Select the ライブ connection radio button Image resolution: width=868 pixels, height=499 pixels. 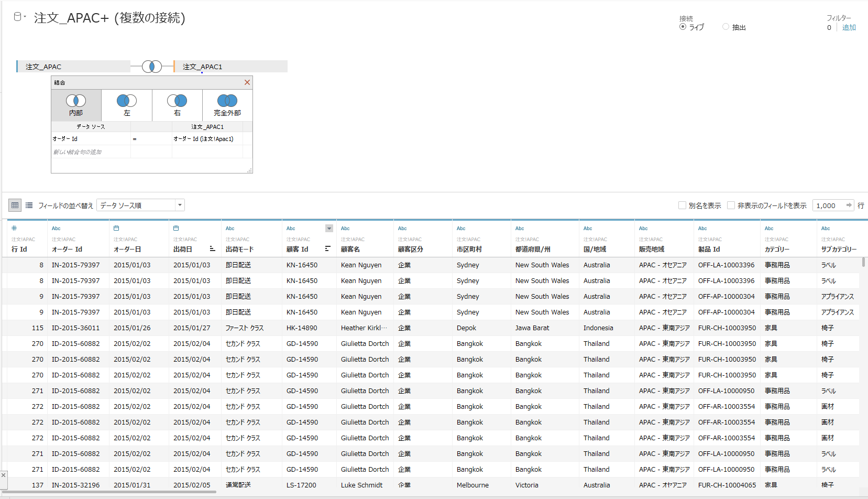point(683,27)
